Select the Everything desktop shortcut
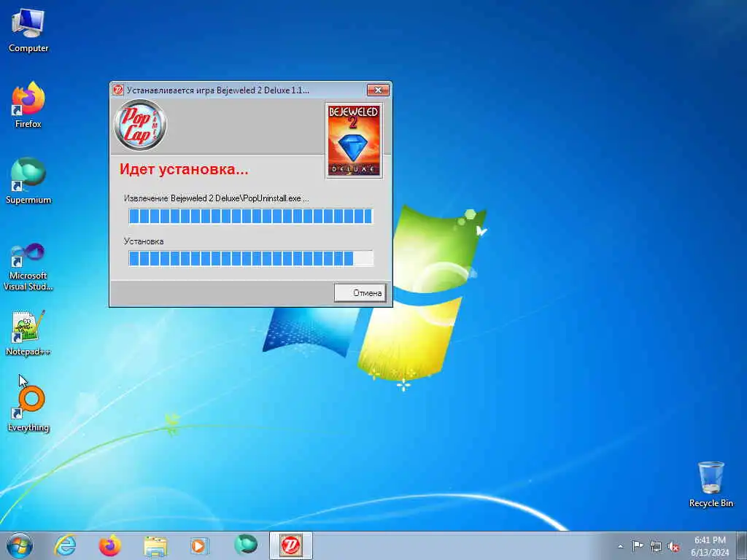This screenshot has width=747, height=560. [28, 408]
